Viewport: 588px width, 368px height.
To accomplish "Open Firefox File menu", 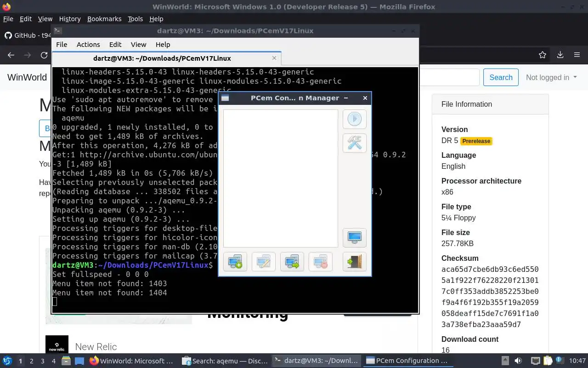I will [8, 19].
